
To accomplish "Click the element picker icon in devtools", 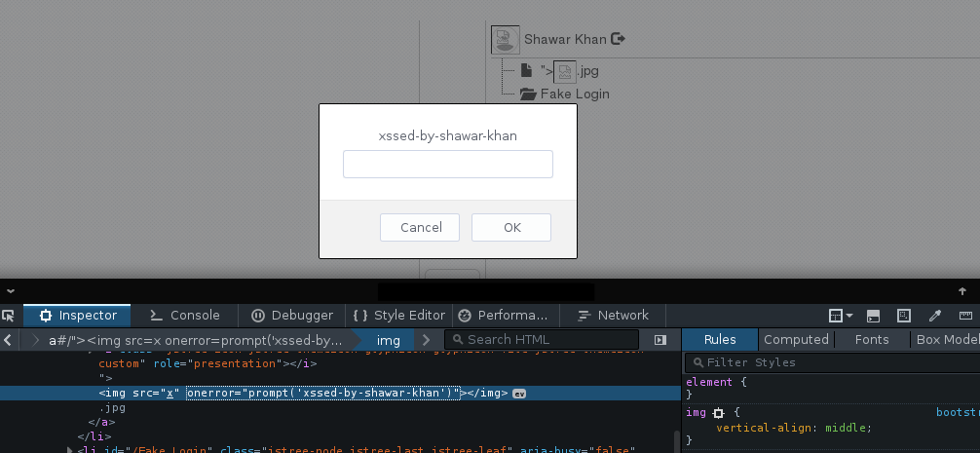I will point(8,316).
